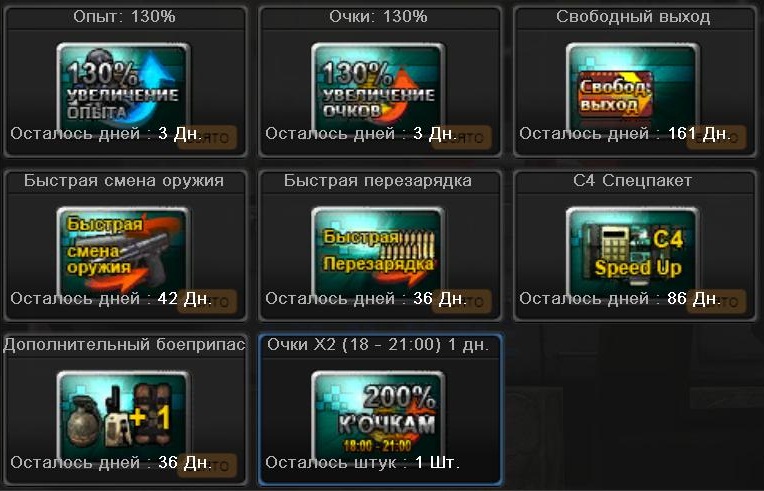Click the C4 Спецпакет card header

[x=632, y=181]
